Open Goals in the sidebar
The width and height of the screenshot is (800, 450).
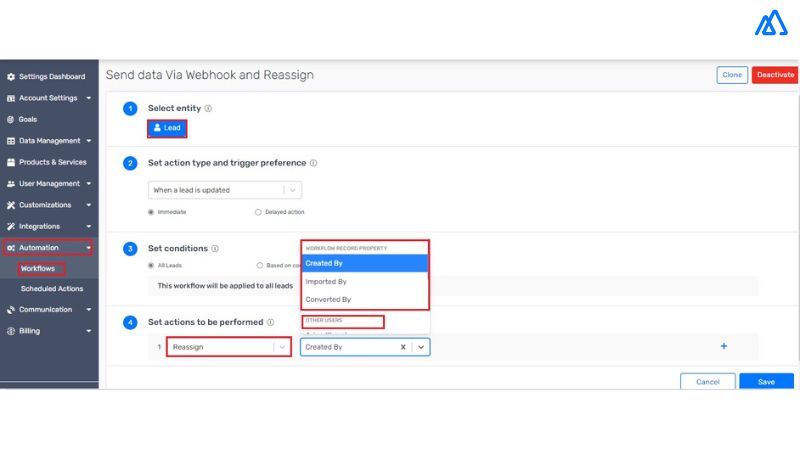[x=28, y=119]
